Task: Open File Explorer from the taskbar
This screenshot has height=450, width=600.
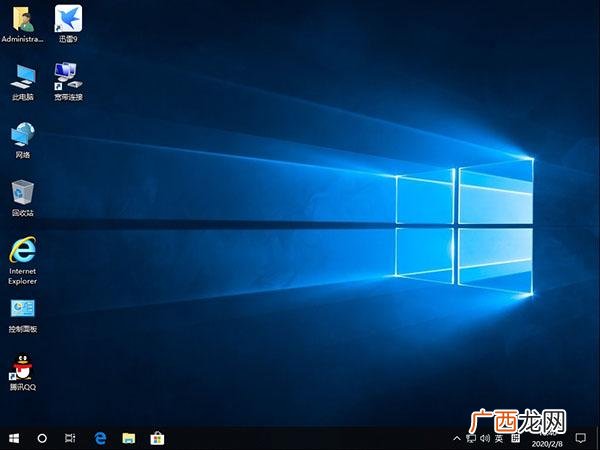Action: point(129,438)
